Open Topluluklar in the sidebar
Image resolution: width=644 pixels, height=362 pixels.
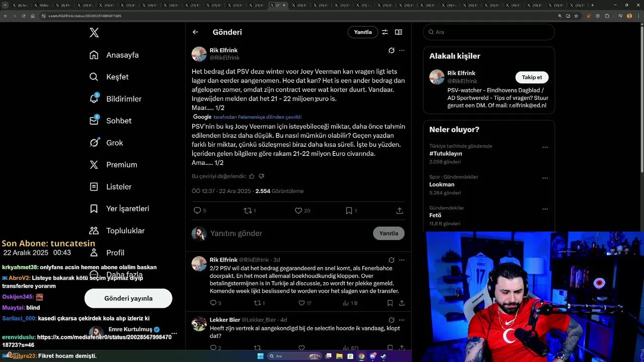[117, 231]
